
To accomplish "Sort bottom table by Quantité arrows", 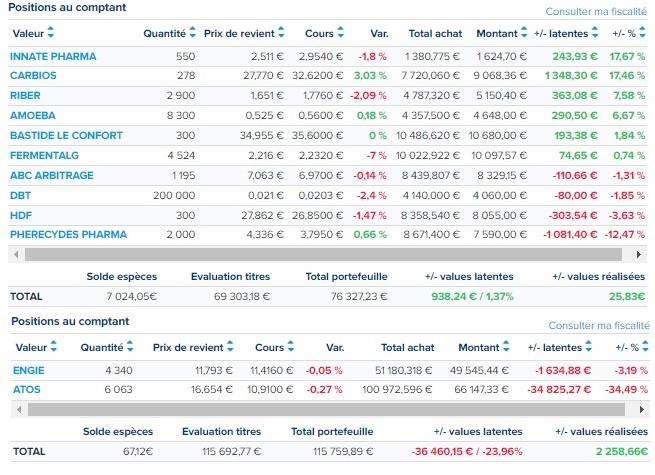I will point(130,346).
